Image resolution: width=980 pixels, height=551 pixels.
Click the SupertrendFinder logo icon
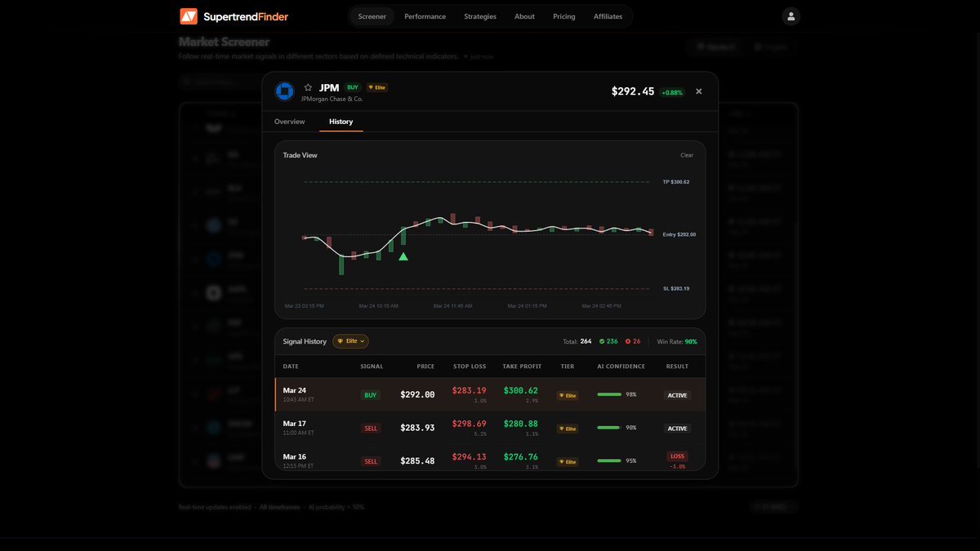(189, 16)
